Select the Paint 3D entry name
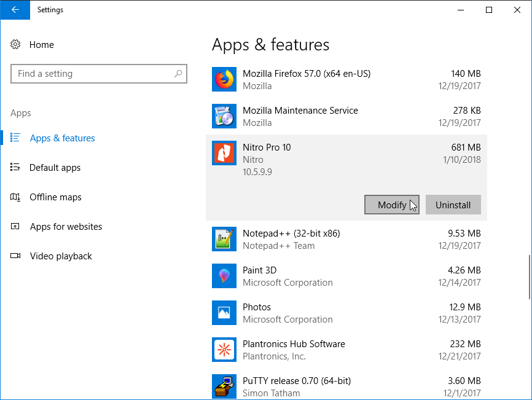Viewport: 532px width, 400px height. click(260, 270)
